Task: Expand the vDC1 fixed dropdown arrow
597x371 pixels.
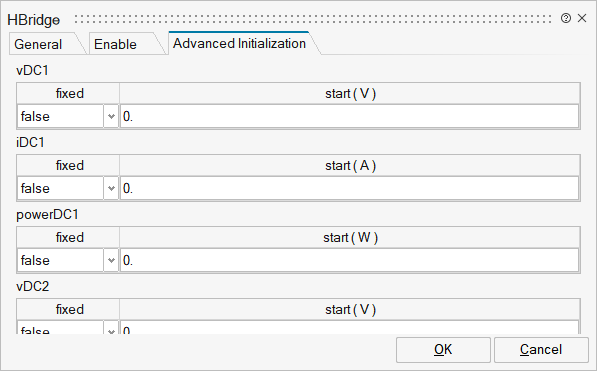Action: [x=111, y=116]
